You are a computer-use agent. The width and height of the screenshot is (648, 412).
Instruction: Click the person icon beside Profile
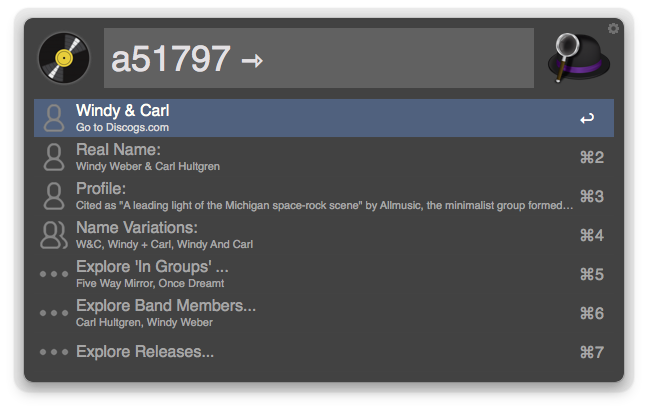pos(54,196)
